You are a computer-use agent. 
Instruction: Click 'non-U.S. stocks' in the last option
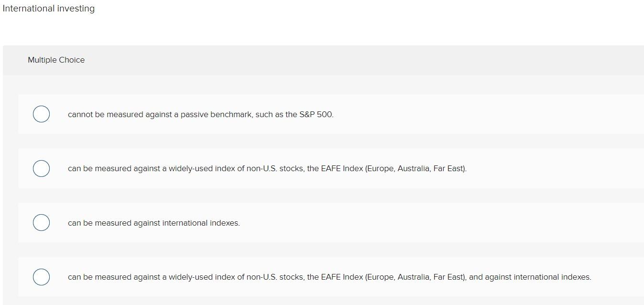tap(275, 277)
